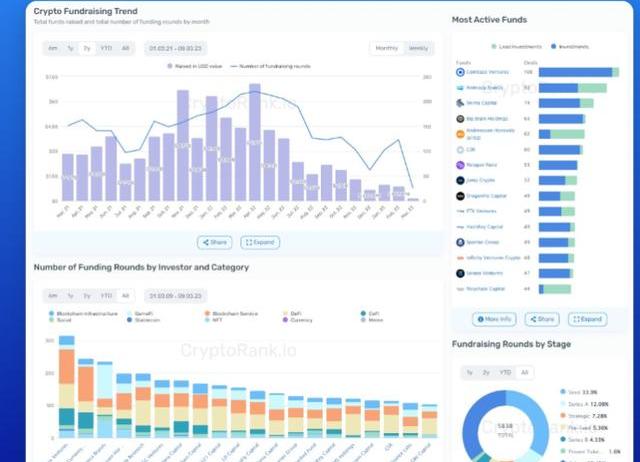The height and width of the screenshot is (462, 640).
Task: Click the Spartan Group logo icon
Action: click(460, 242)
